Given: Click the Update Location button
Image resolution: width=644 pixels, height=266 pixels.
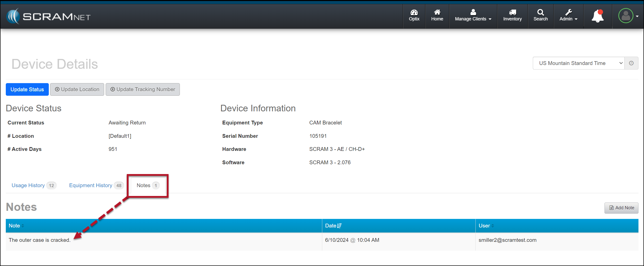Looking at the screenshot, I should (77, 89).
